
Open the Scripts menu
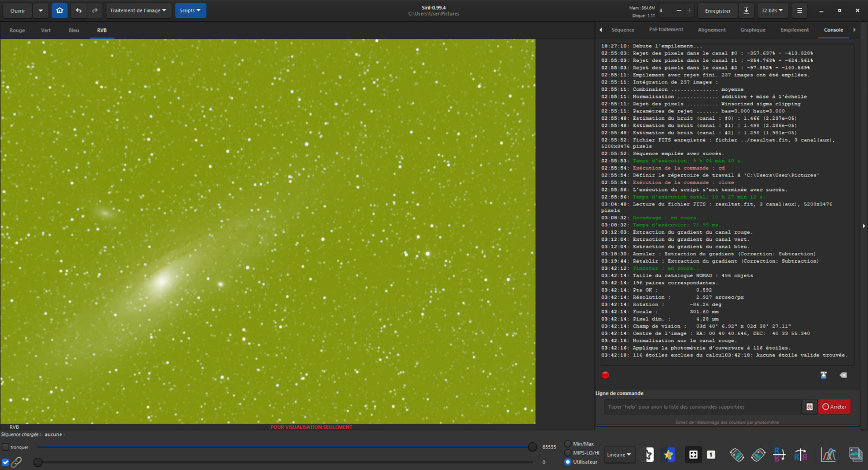tap(190, 10)
